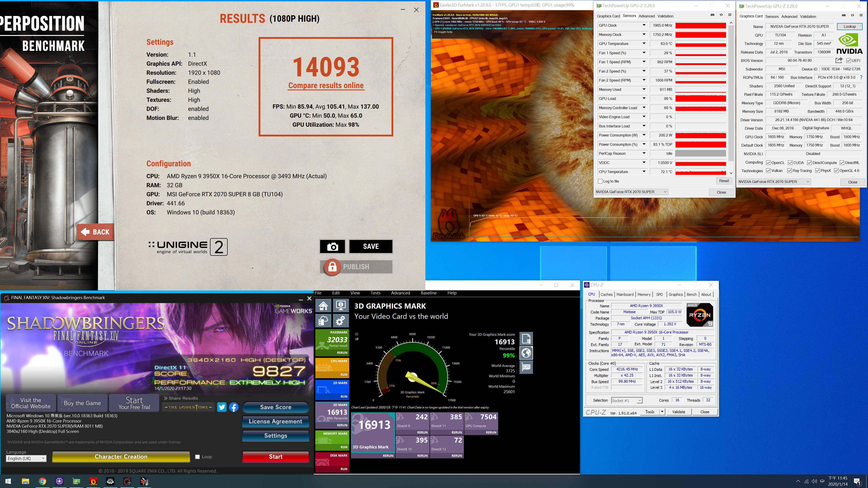Image resolution: width=868 pixels, height=488 pixels.
Task: Open CPU-Z Tools dropdown arrow
Action: click(662, 412)
